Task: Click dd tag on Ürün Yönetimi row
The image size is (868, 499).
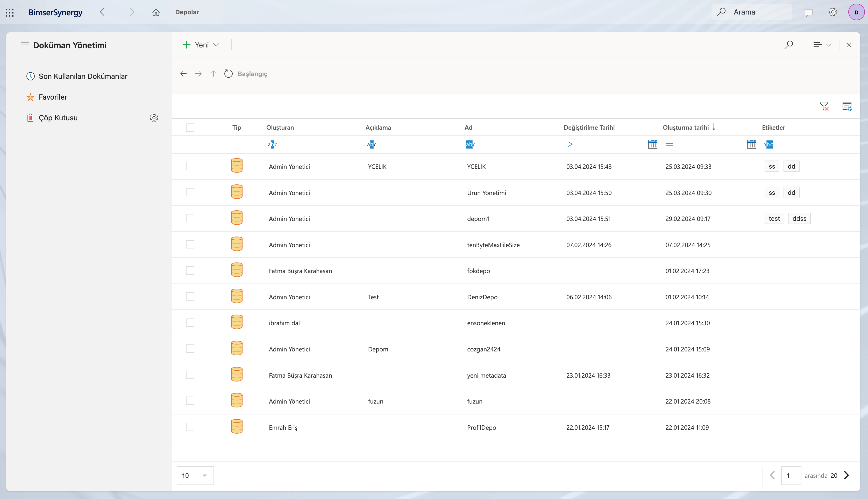Action: (x=791, y=192)
